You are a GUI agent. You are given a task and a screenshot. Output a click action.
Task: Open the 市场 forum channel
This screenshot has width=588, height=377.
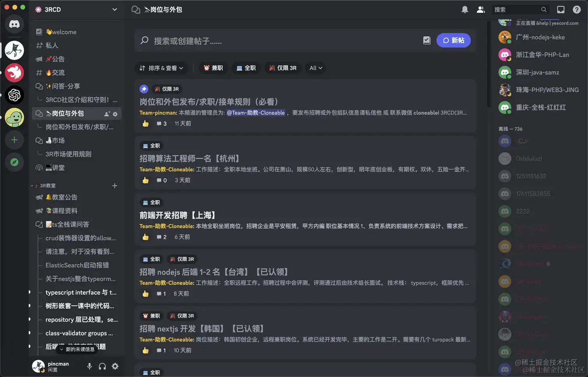77,141
